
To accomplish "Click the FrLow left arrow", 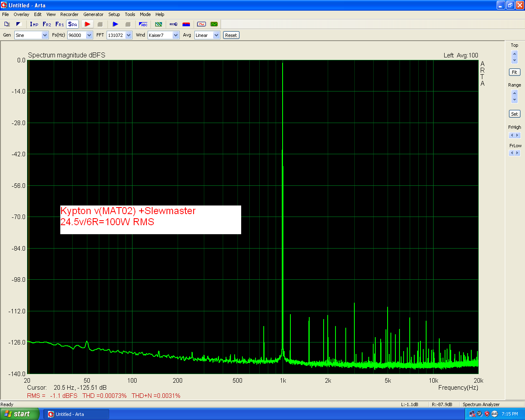I will pos(511,153).
